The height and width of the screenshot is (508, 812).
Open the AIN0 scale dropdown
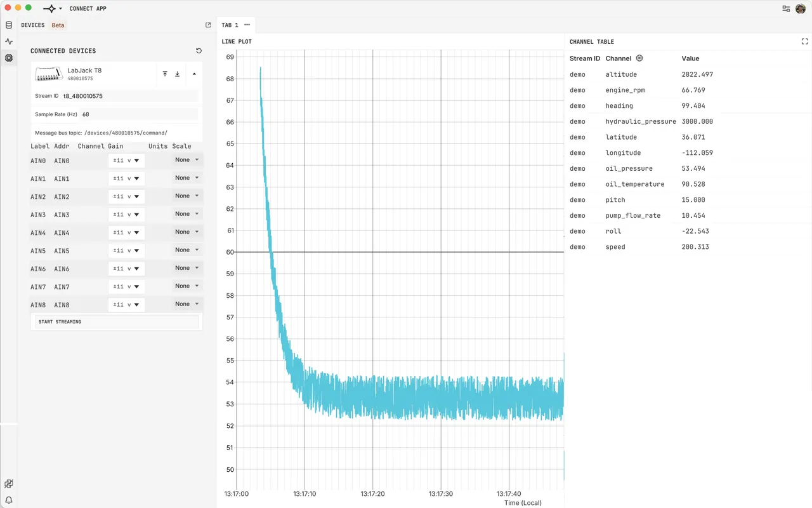click(187, 160)
